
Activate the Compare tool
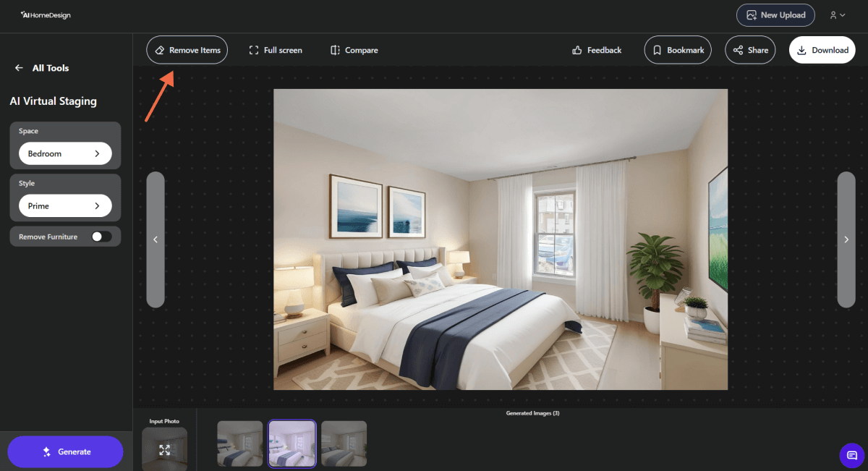point(354,50)
